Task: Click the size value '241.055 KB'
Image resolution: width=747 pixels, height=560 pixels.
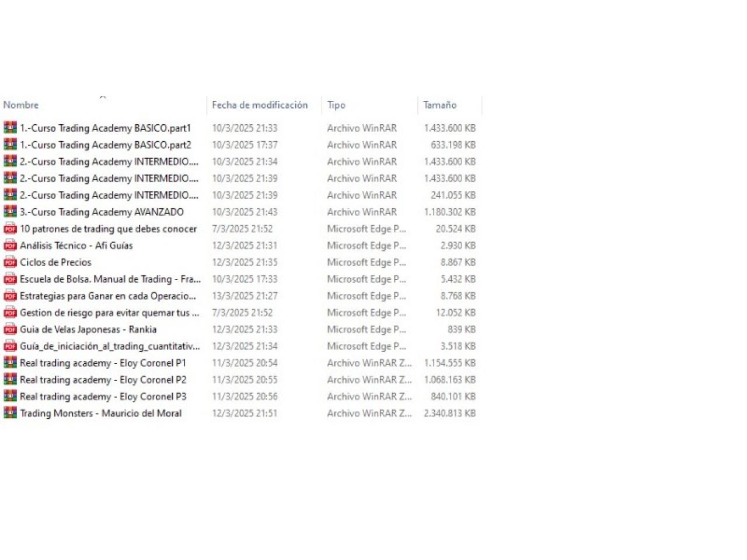Action: click(453, 195)
